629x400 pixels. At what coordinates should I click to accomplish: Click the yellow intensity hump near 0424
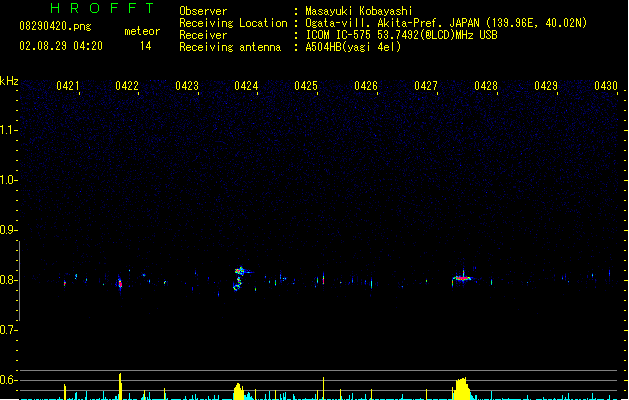pos(239,391)
